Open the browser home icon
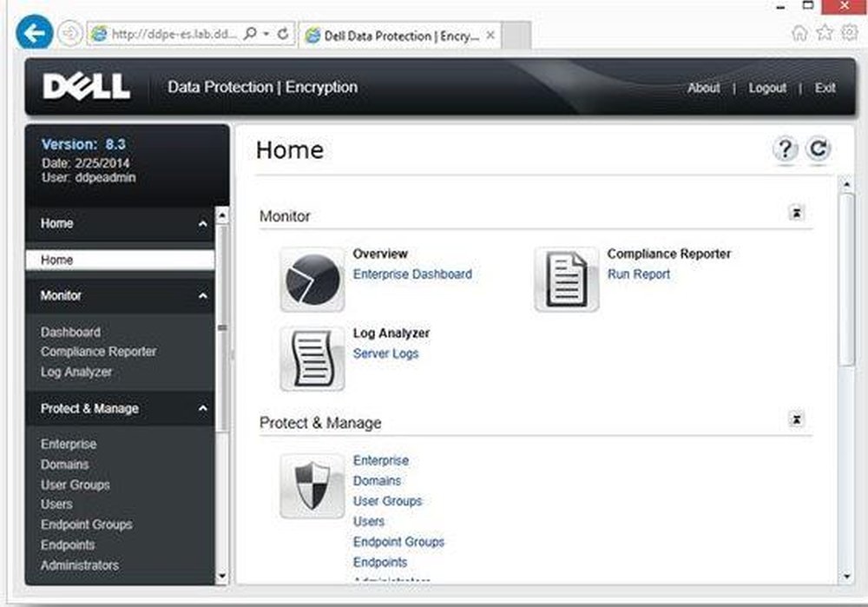The image size is (868, 607). click(x=799, y=33)
